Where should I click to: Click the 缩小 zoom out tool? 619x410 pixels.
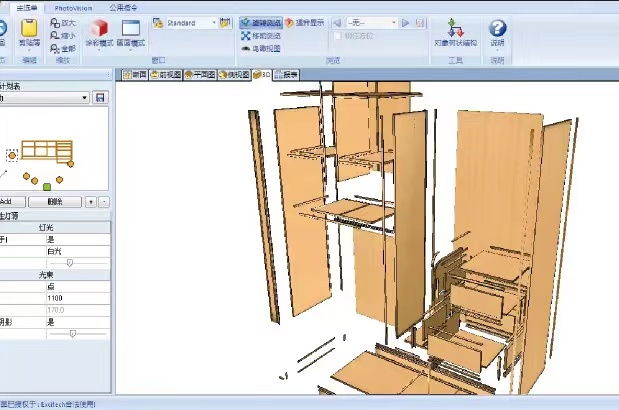[63, 34]
